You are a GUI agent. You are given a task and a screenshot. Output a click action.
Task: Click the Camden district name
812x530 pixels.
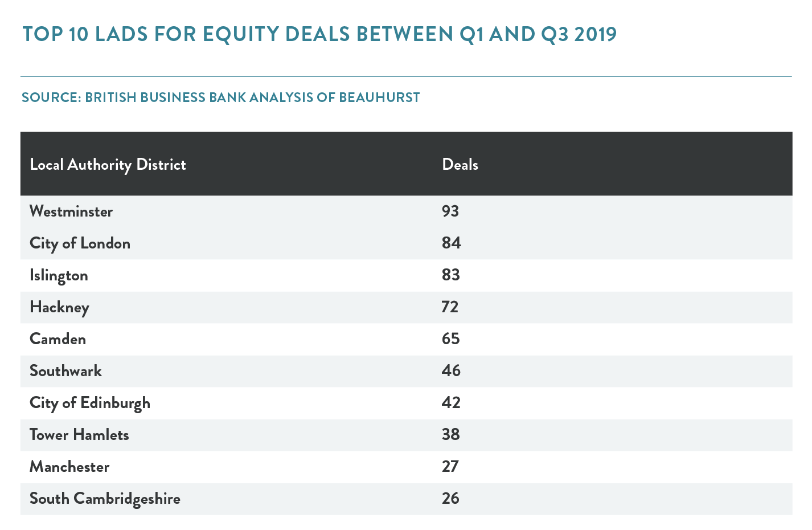click(x=58, y=339)
